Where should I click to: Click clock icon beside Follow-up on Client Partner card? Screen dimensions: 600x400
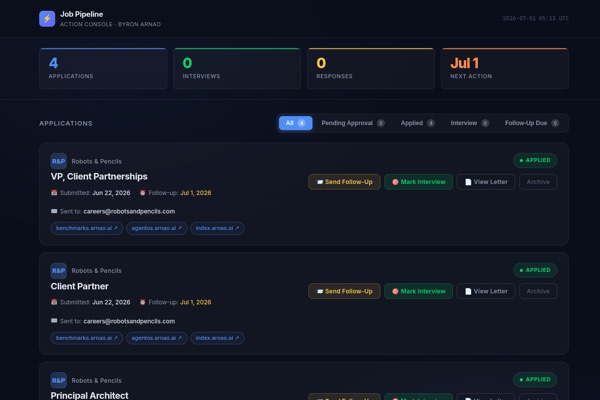pyautogui.click(x=142, y=302)
